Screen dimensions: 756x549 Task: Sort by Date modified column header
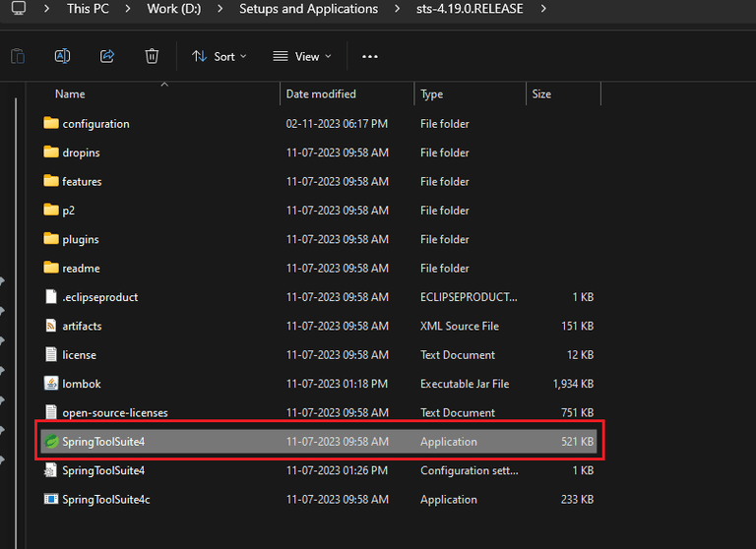tap(321, 94)
